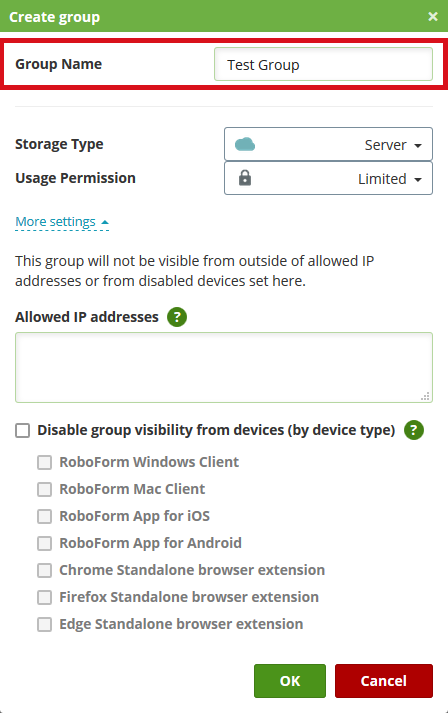Click the red Cancel button
This screenshot has height=713, width=448.
[384, 681]
